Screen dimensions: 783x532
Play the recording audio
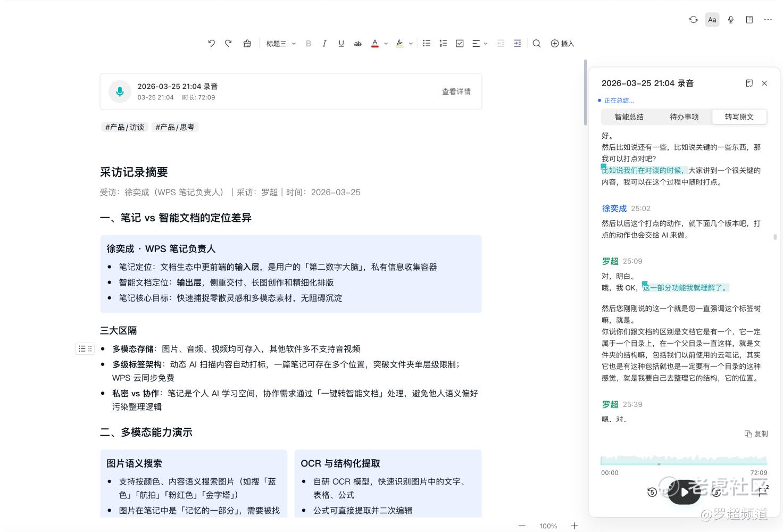(x=684, y=492)
